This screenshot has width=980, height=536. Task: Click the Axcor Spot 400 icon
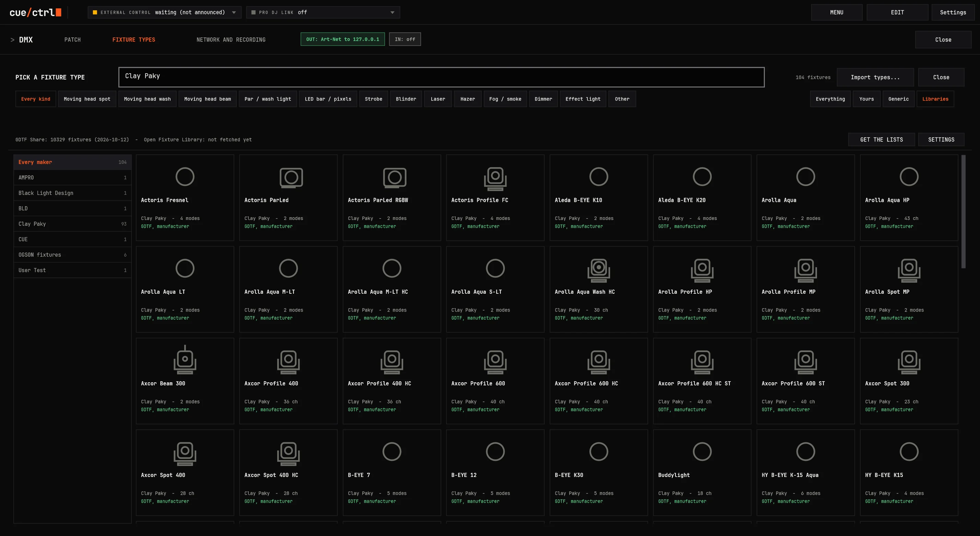coord(185,454)
